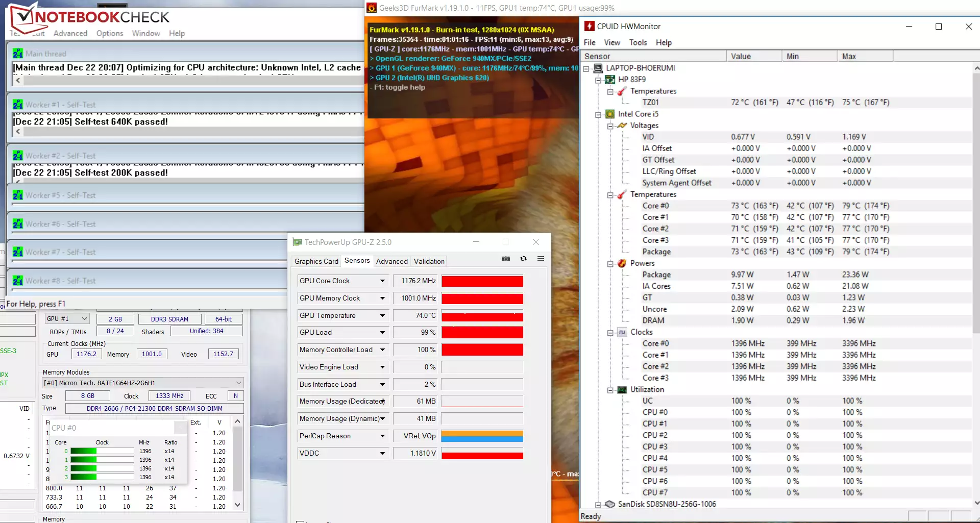Take a GPU-Z screenshot with camera icon
The image size is (980, 523).
[x=505, y=259]
